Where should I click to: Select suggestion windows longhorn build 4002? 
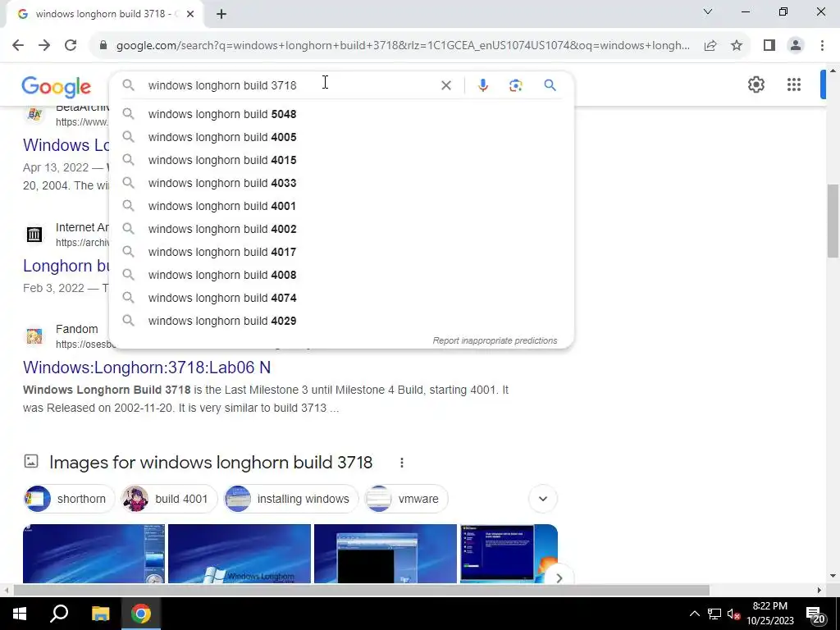341,230
